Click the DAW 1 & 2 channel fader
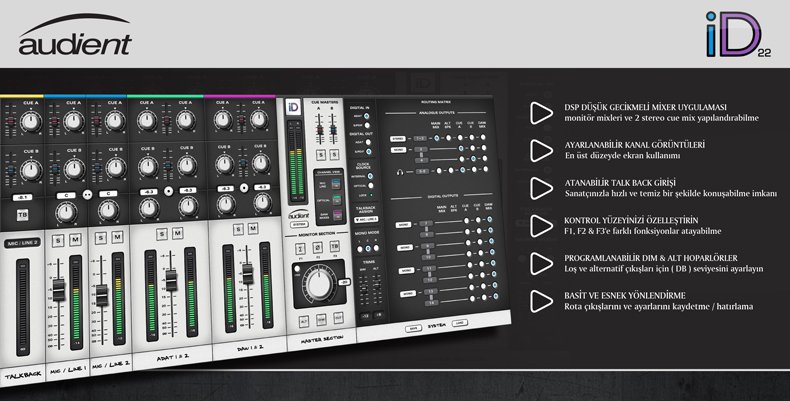 247,274
